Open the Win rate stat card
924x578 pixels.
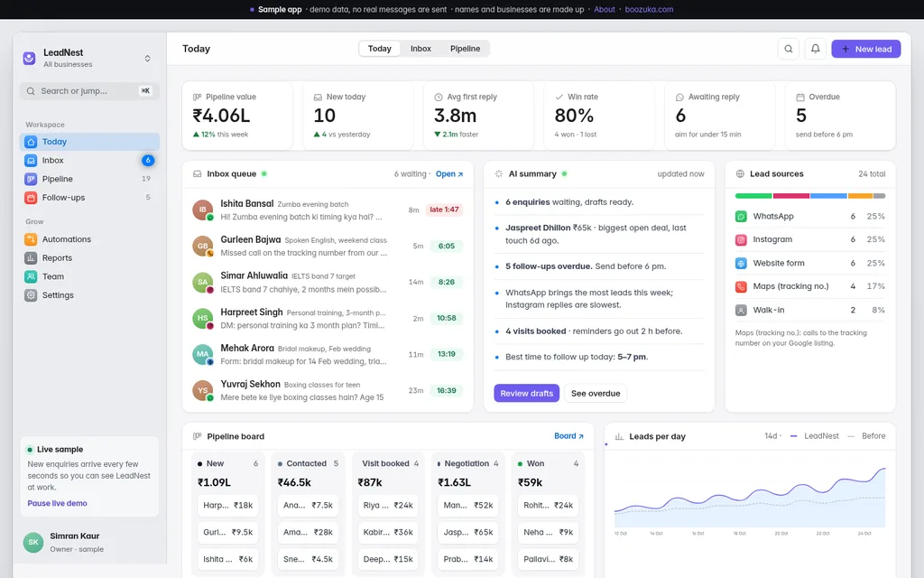(599, 116)
